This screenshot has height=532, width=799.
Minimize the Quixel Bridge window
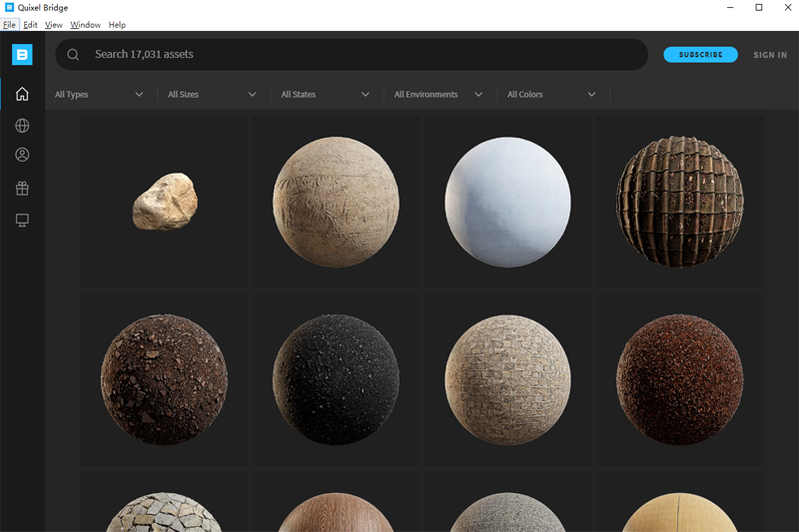point(730,7)
